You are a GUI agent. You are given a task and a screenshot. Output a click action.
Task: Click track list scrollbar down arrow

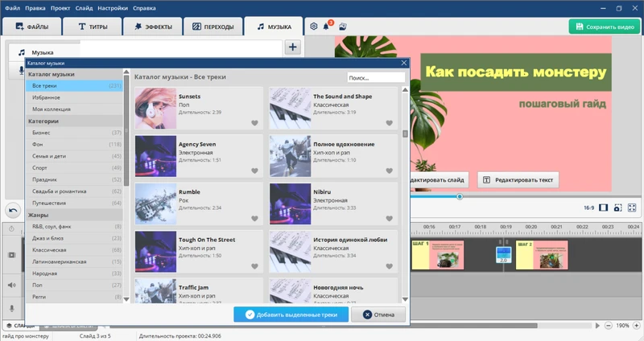[x=405, y=299]
